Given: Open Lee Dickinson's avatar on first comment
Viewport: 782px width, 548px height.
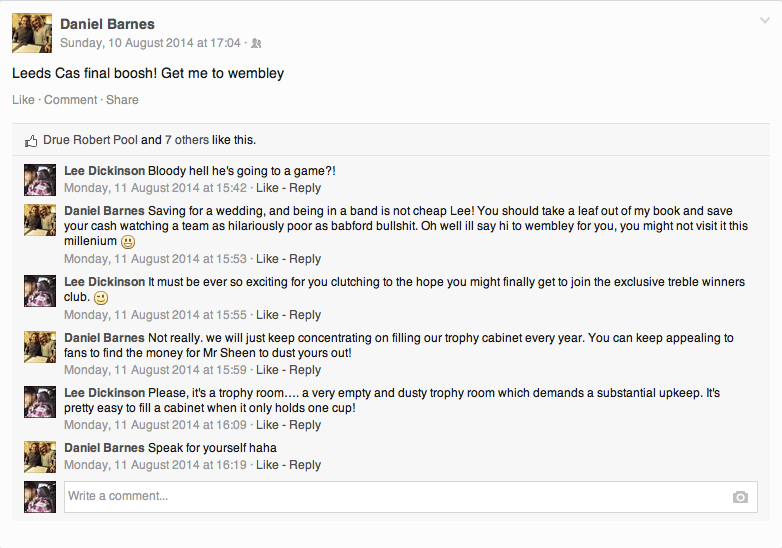Looking at the screenshot, I should click(40, 179).
